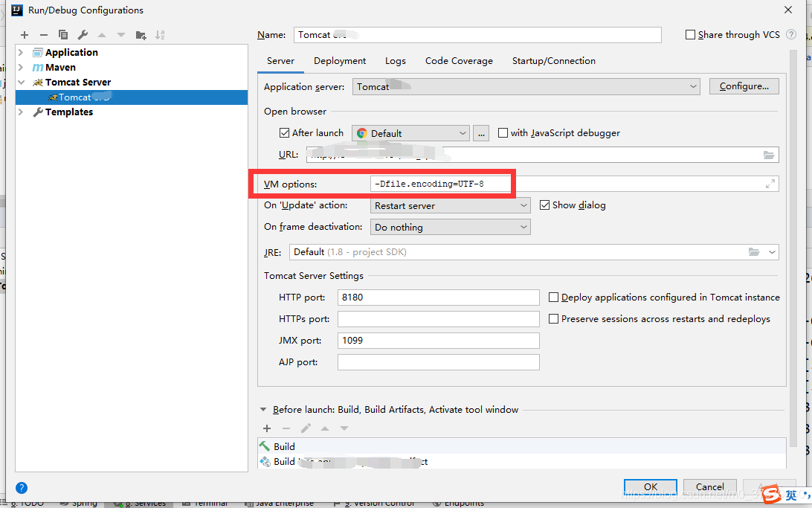This screenshot has height=508, width=812.
Task: Select the Build artifact task row
Action: (x=521, y=461)
